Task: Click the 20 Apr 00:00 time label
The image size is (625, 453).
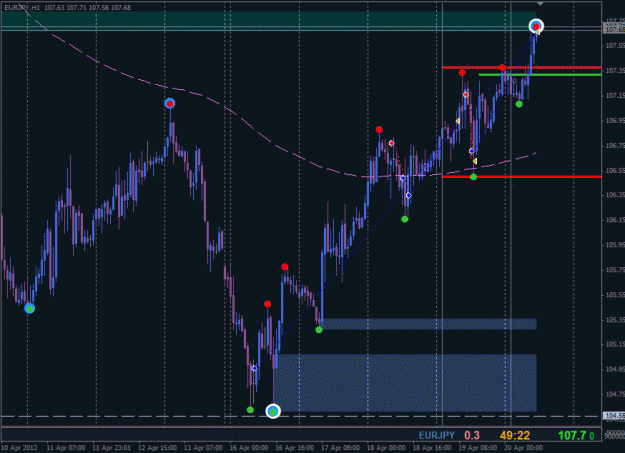Action: coord(524,448)
